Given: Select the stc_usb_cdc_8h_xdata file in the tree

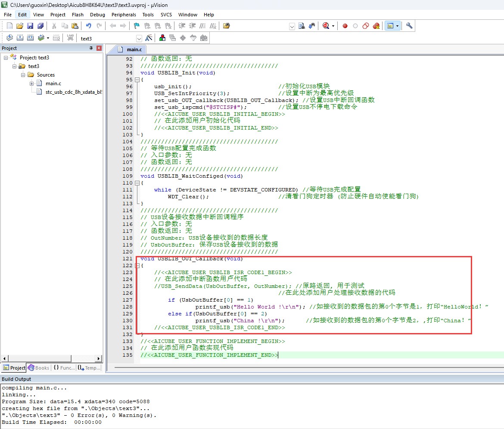Looking at the screenshot, I should coord(74,93).
